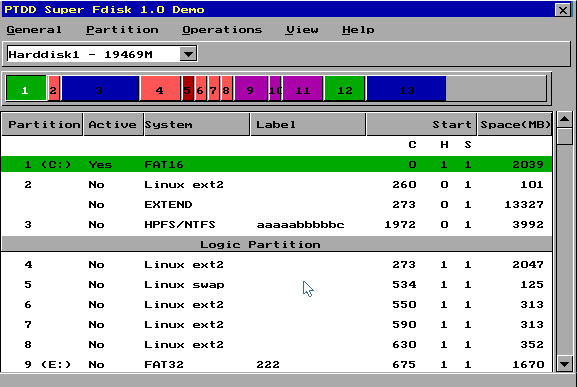This screenshot has width=577, height=387.
Task: Click the scrollbar down arrow
Action: (564, 364)
